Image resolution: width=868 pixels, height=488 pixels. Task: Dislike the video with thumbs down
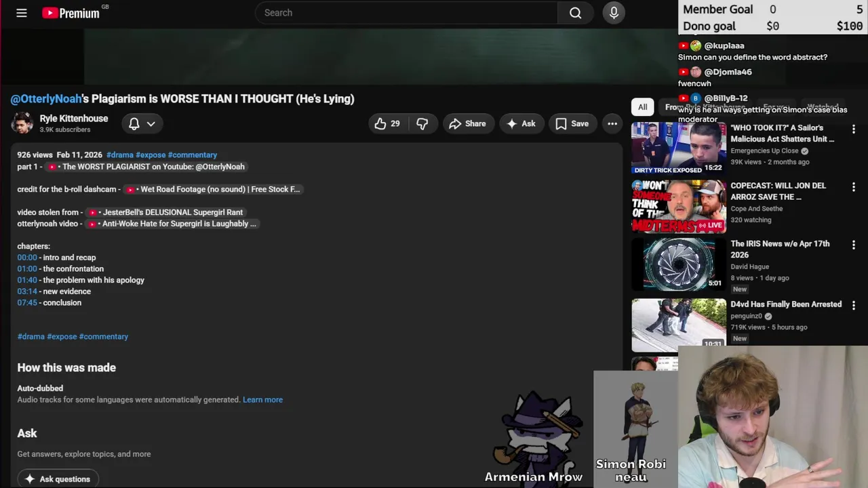coord(422,123)
